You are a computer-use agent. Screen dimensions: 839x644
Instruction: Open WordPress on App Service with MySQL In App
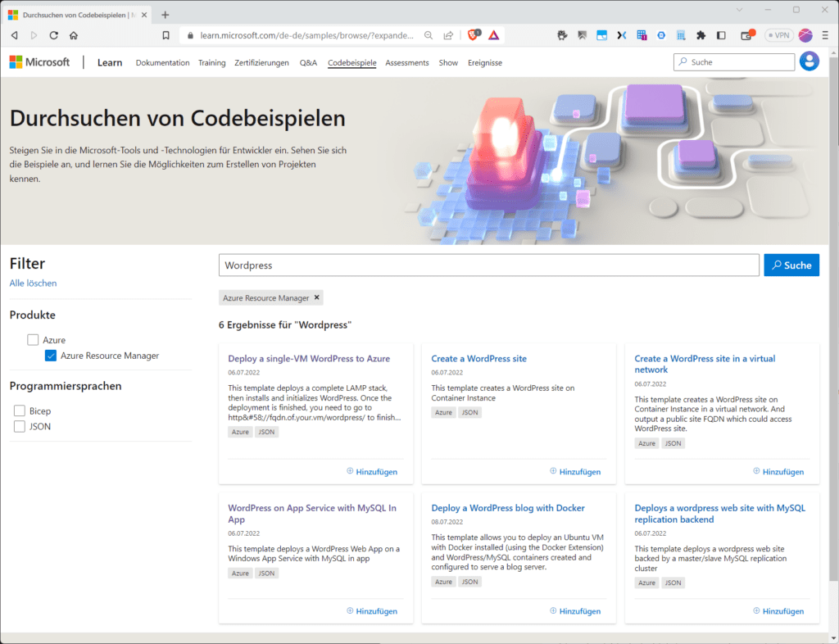[x=312, y=514]
